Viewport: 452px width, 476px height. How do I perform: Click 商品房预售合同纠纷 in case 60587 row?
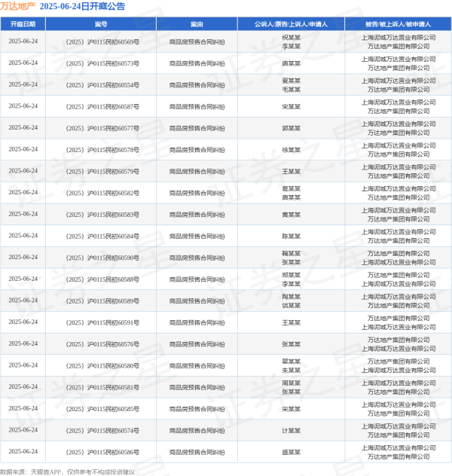point(197,106)
